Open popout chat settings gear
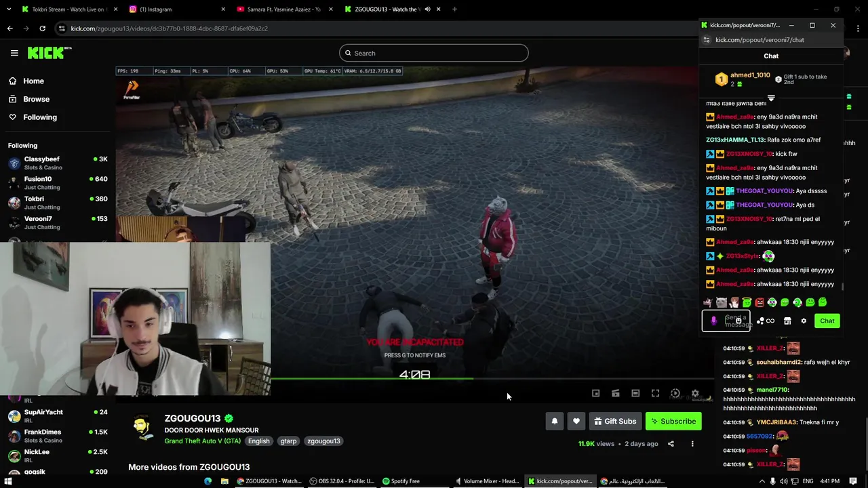The image size is (868, 488). pos(804,321)
